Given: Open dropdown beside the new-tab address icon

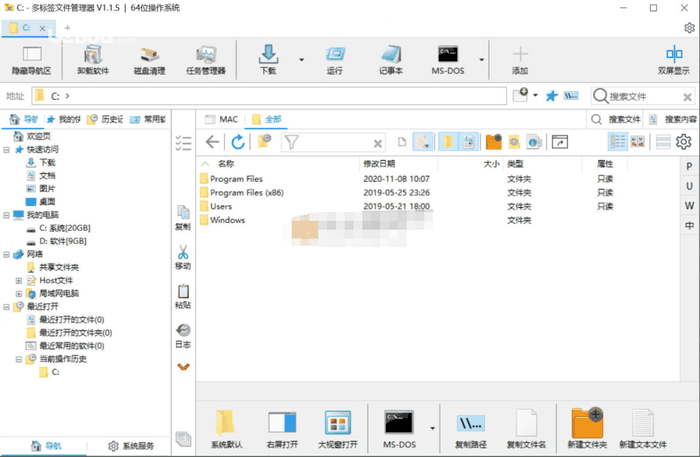Looking at the screenshot, I should click(x=535, y=95).
